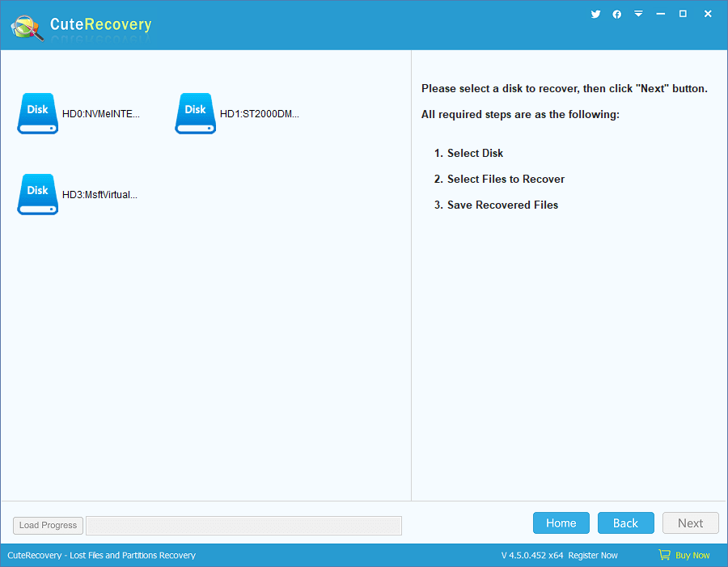Click the Back button

626,523
